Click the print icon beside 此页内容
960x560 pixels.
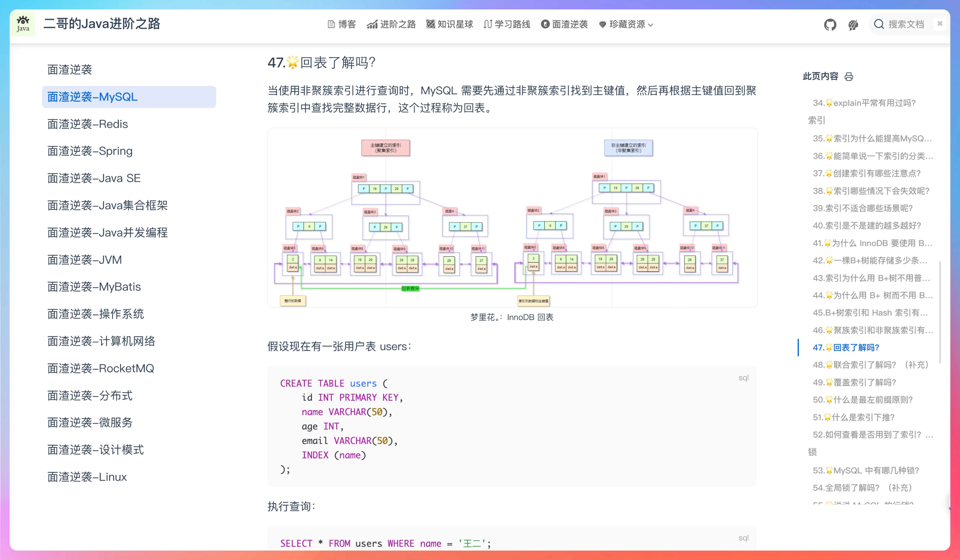click(x=849, y=76)
